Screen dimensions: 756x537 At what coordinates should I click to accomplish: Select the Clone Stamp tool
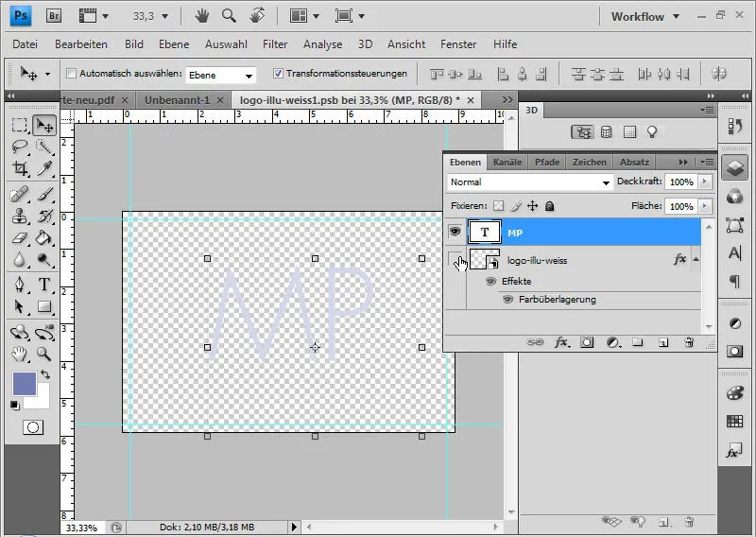[x=19, y=217]
